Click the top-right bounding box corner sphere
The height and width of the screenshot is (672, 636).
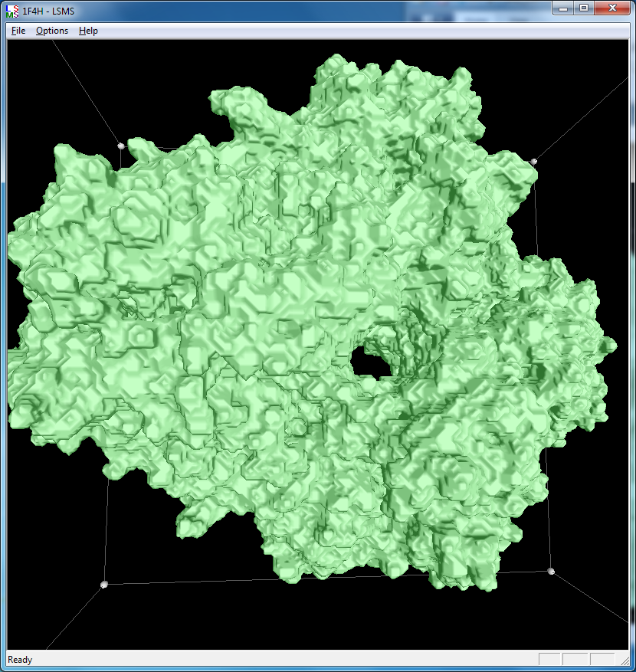coord(534,161)
